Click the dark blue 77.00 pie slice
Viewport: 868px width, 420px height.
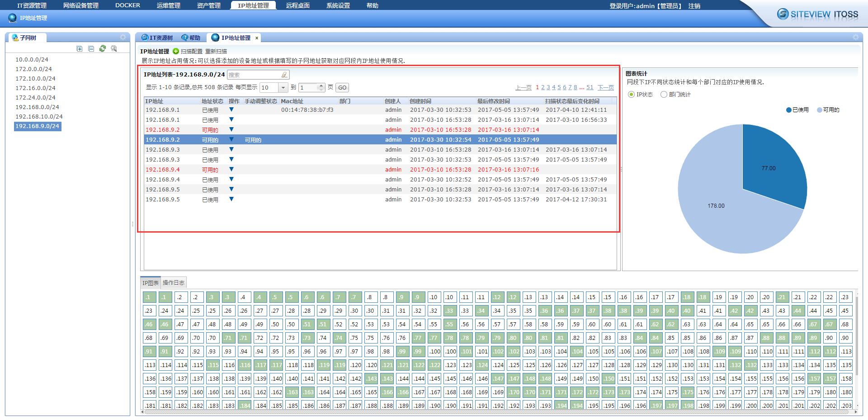coord(774,167)
